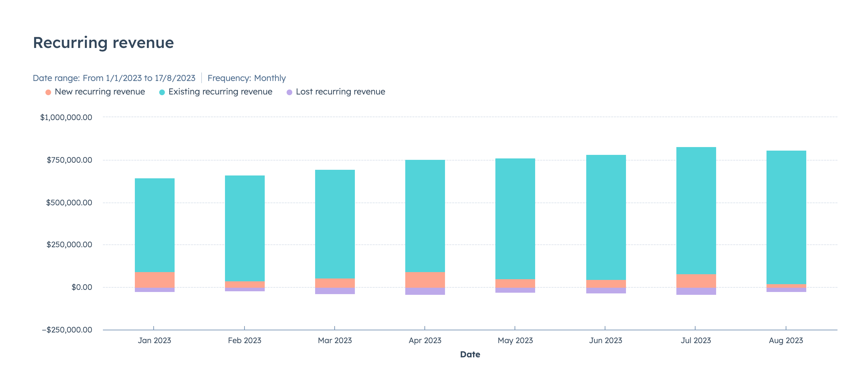Click the $0.00 axis label

click(x=82, y=287)
